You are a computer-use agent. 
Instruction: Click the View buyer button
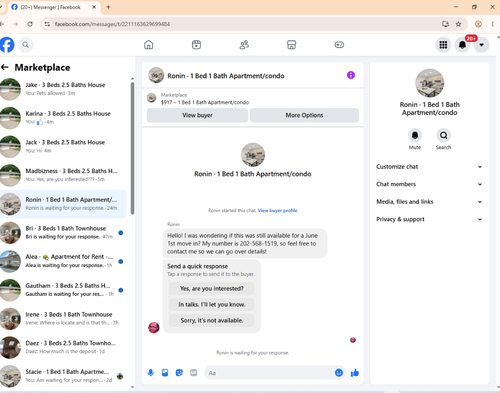[x=197, y=115]
